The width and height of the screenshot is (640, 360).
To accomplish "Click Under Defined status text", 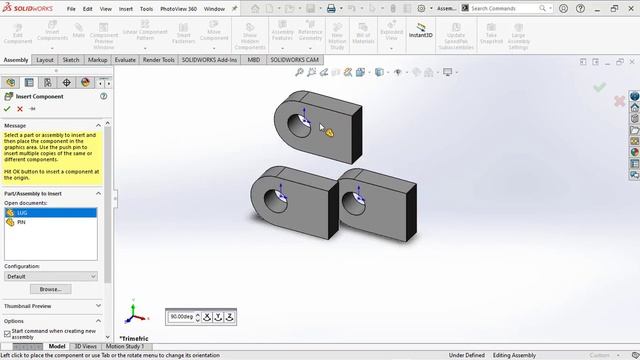I will click(467, 356).
